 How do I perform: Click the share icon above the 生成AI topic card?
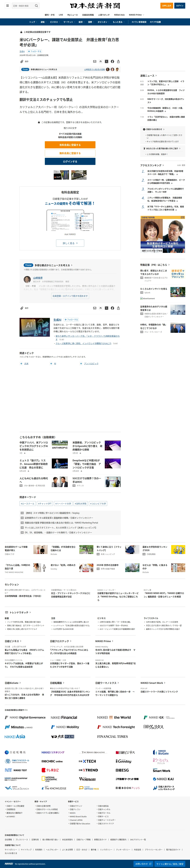pyautogui.click(x=118, y=308)
